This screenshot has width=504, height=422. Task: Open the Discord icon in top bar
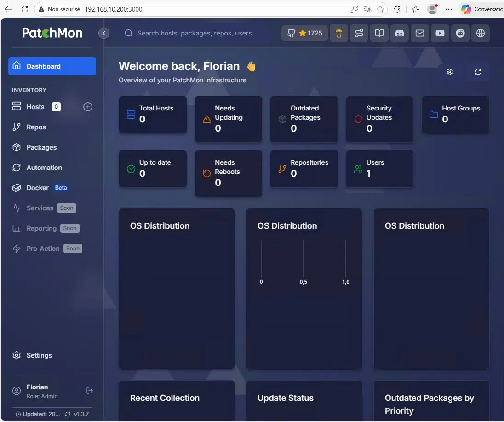point(400,33)
